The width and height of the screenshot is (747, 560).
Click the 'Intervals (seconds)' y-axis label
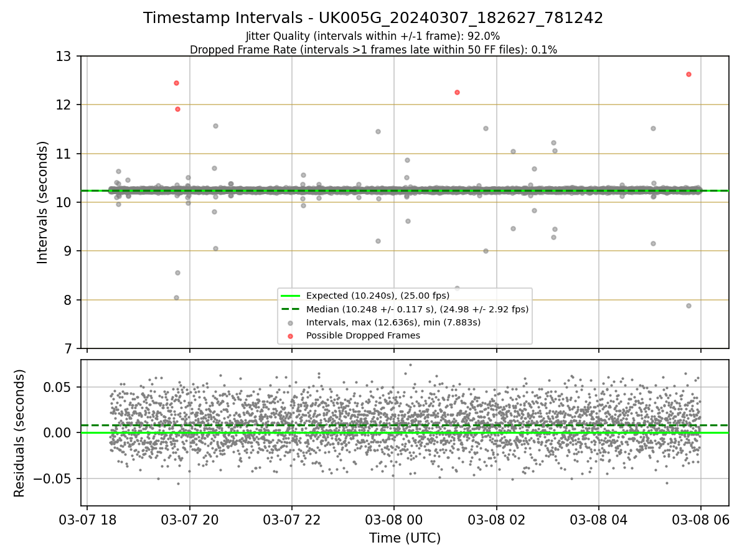[43, 202]
